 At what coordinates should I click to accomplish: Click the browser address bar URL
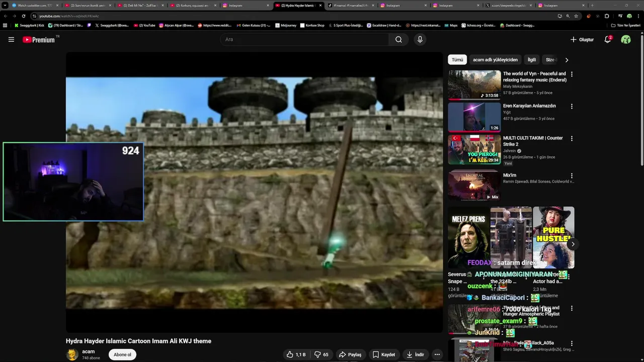[69, 16]
